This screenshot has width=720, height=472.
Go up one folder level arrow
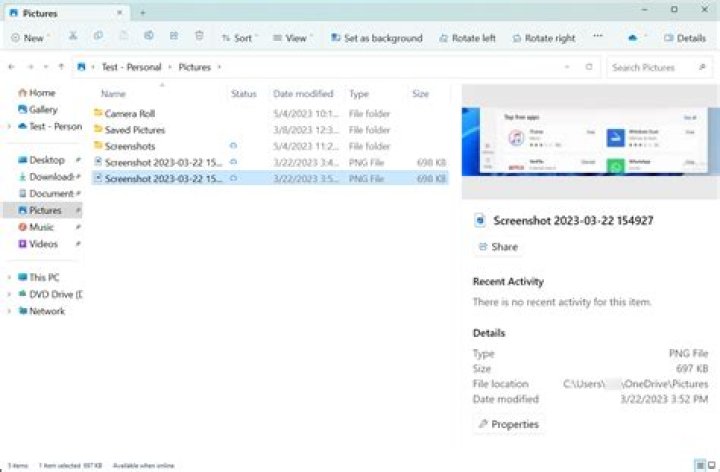click(61, 67)
